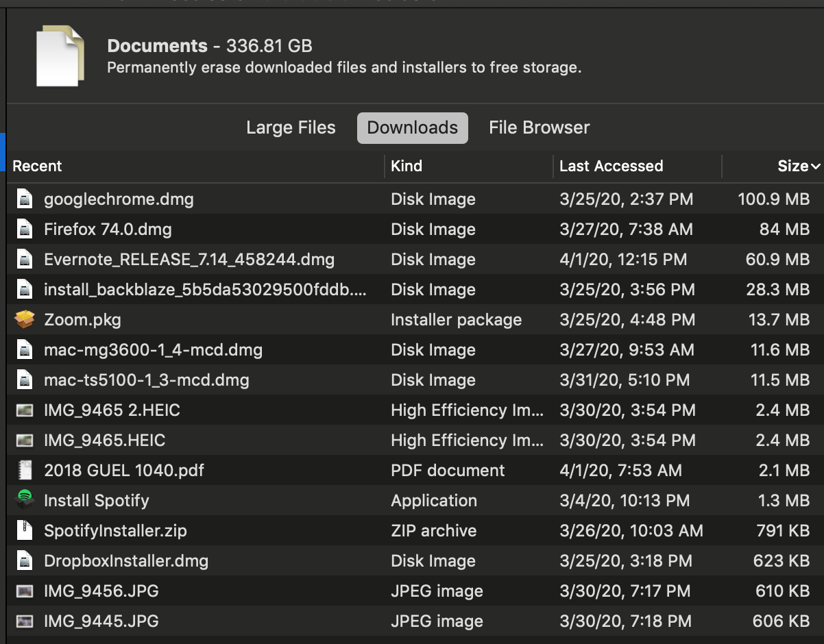
Task: Select the SpotifyInstaller.zip file name
Action: click(115, 531)
